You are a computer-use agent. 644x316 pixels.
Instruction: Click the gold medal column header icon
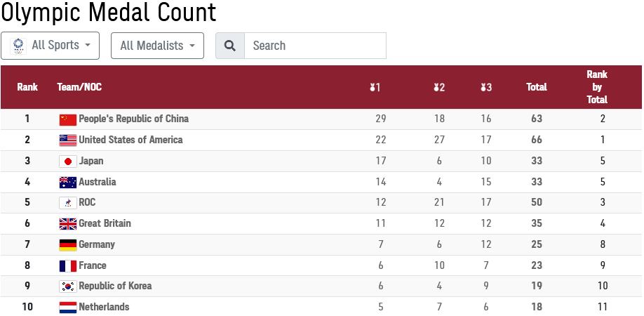375,87
